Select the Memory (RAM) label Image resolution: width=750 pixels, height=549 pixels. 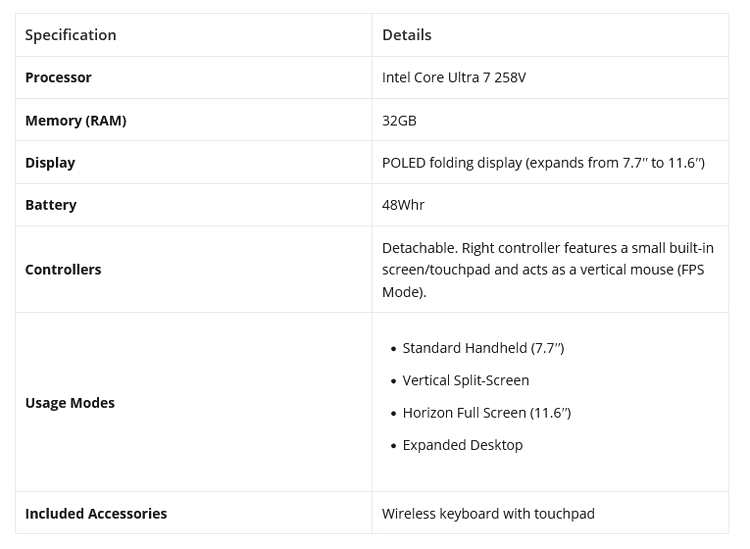[x=75, y=121]
